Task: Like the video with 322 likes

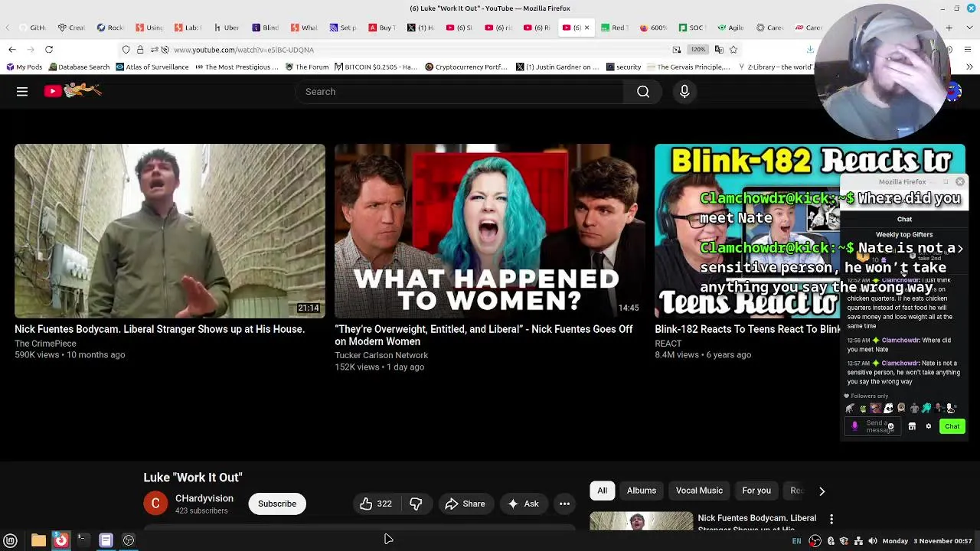Action: (x=376, y=504)
